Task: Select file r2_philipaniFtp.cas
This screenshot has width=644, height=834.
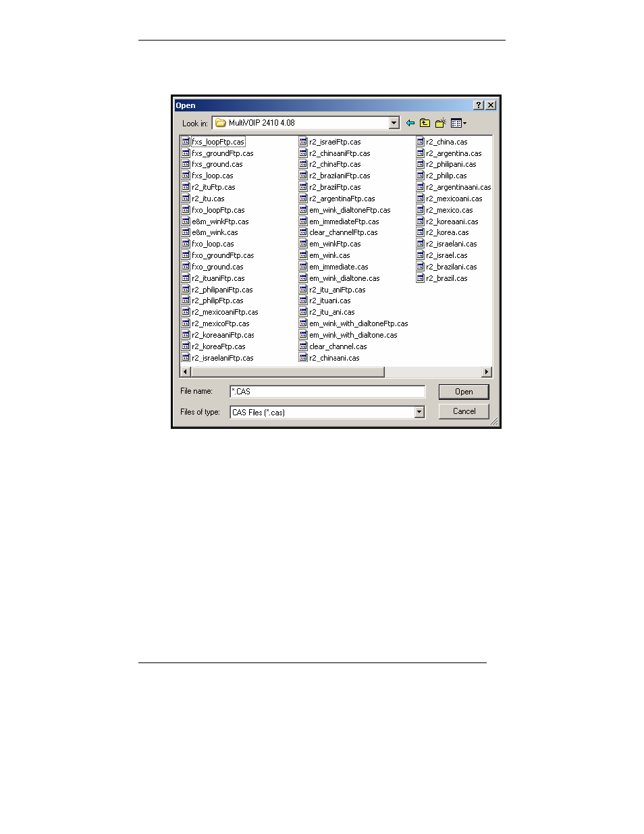Action: [x=222, y=290]
